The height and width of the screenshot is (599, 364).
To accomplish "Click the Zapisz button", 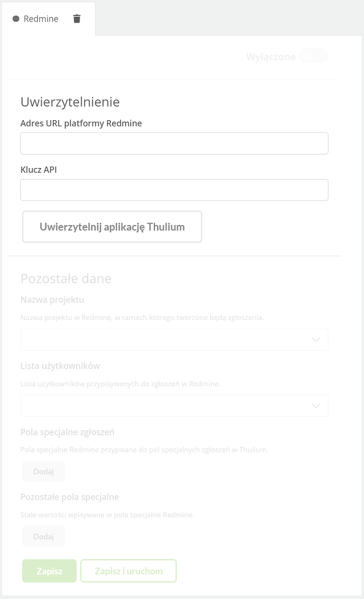I will [x=49, y=571].
